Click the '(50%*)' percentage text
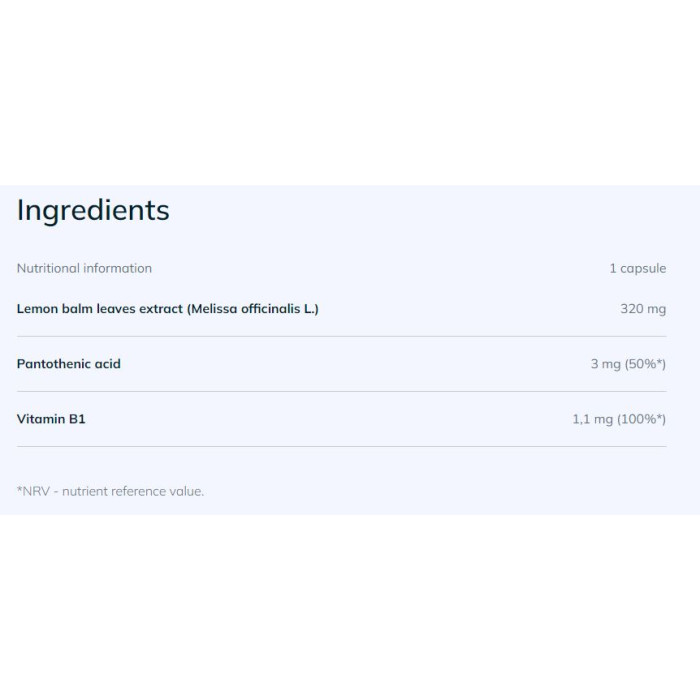Screen dimensions: 700x700 pos(645,364)
